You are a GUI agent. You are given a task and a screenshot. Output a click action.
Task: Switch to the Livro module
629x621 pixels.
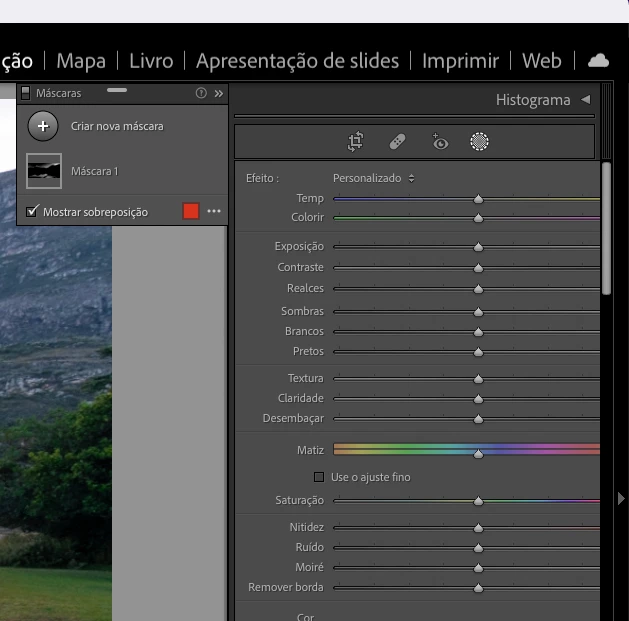151,61
